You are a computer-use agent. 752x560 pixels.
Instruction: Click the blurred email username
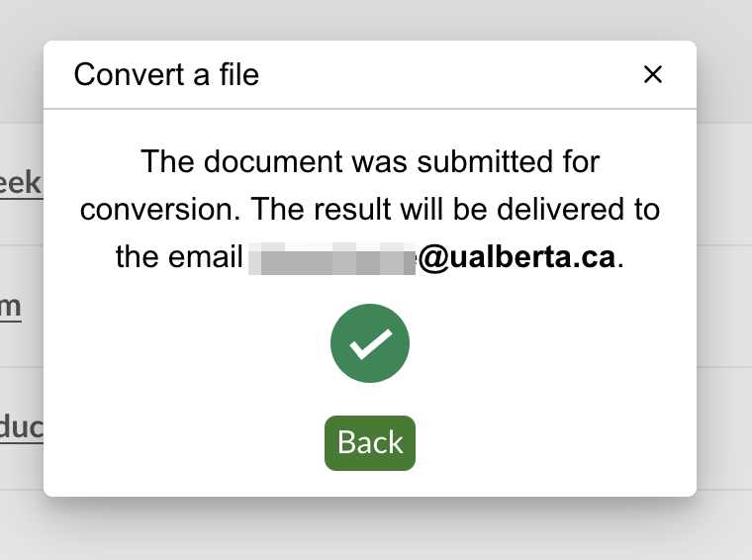coord(332,258)
